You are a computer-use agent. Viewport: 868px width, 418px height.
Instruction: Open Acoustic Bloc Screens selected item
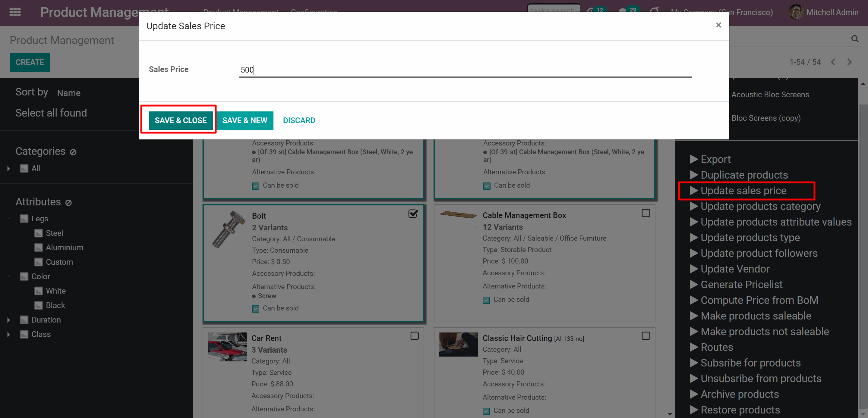[770, 95]
